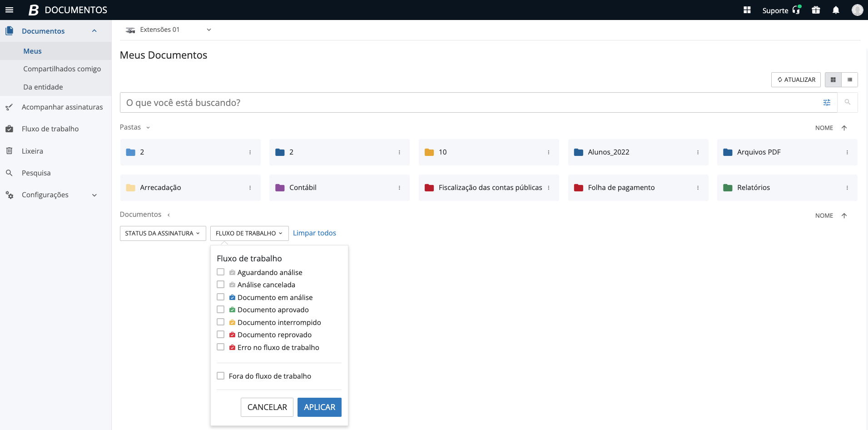Click the notifications bell icon
Image resolution: width=868 pixels, height=430 pixels.
[835, 10]
